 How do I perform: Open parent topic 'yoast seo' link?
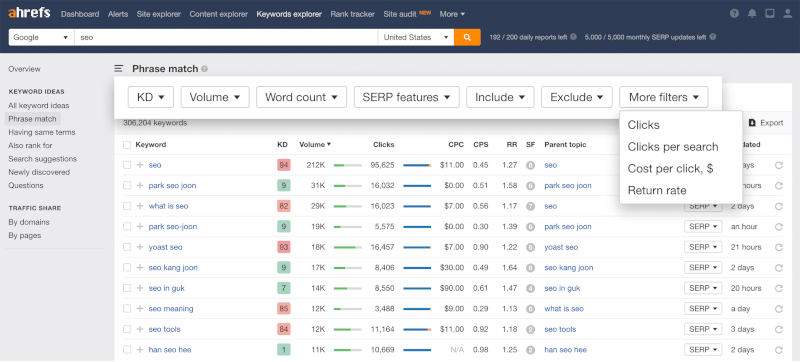click(561, 247)
